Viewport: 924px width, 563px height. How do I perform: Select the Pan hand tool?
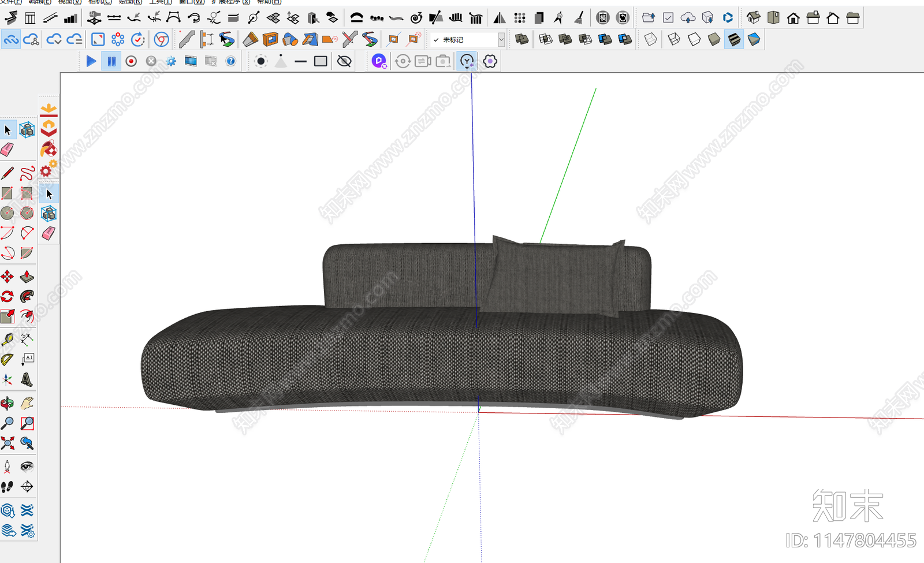tap(27, 403)
